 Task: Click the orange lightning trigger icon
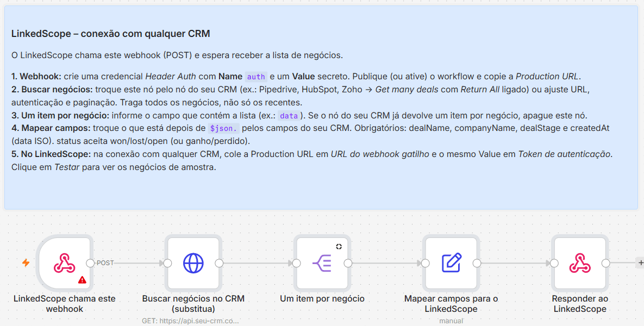26,263
